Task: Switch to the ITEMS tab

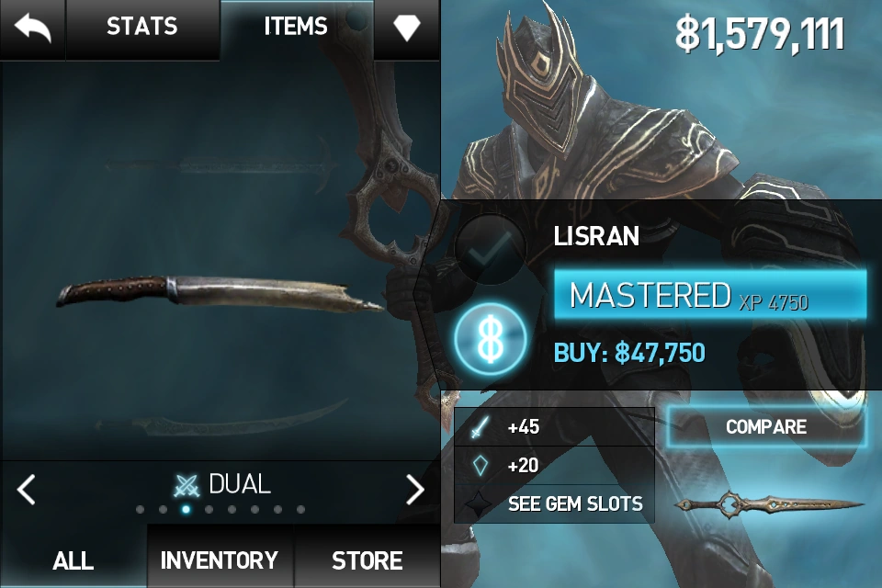Action: click(x=296, y=27)
